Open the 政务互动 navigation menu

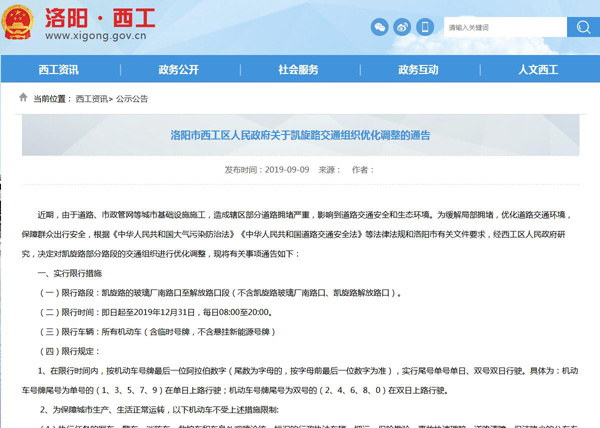(418, 70)
